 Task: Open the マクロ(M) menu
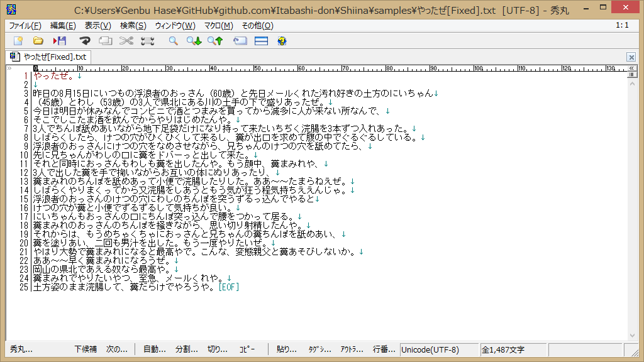218,26
